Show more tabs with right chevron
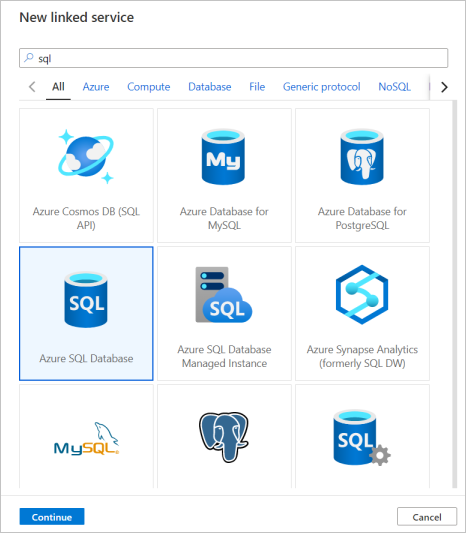This screenshot has width=466, height=533. point(444,87)
